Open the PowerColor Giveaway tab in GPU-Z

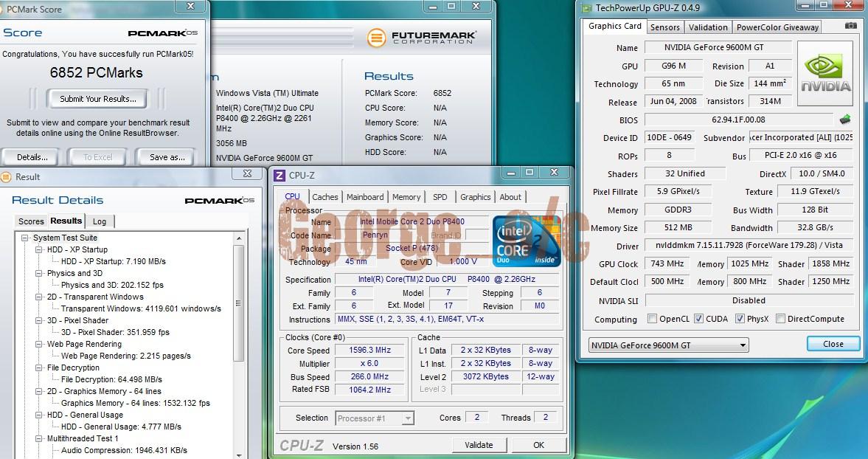click(777, 27)
